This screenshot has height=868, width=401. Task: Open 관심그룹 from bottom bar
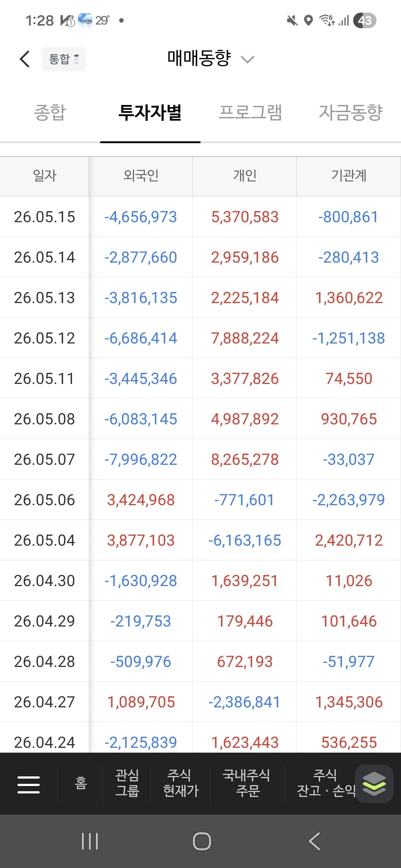coord(127,783)
